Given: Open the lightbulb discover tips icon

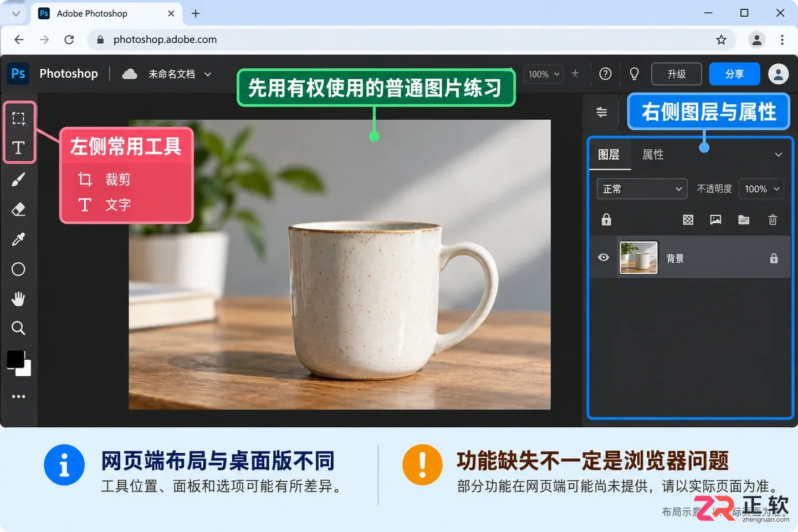Looking at the screenshot, I should coord(635,74).
